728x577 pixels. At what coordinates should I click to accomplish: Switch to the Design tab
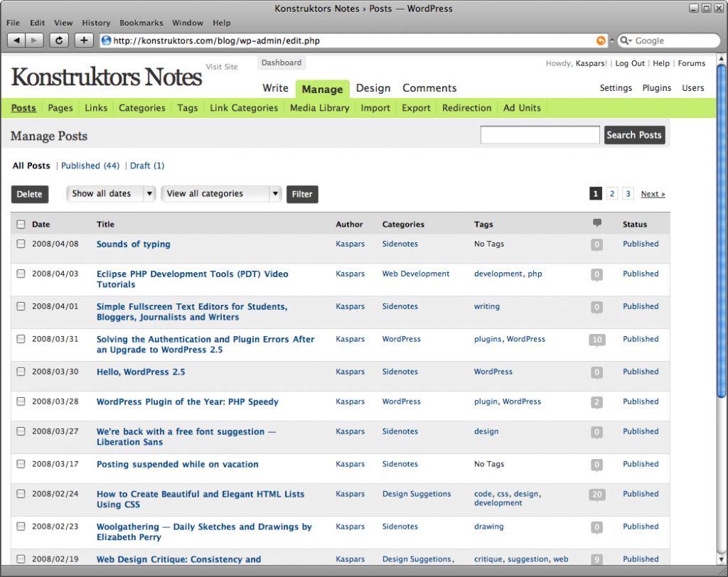point(373,88)
